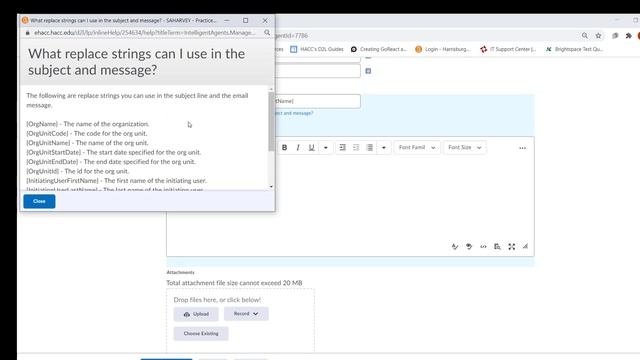Open the list options dropdown arrow in editor
This screenshot has width=640, height=360.
click(384, 147)
